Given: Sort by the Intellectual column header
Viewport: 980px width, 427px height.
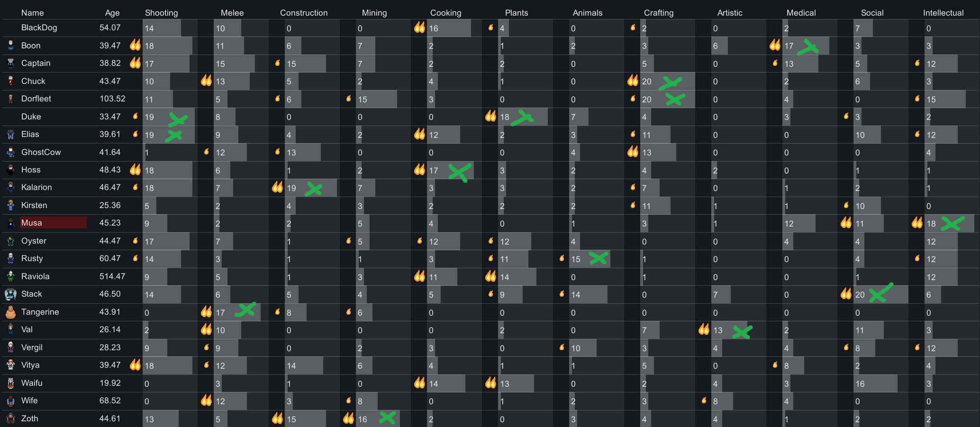Looking at the screenshot, I should click(x=943, y=13).
